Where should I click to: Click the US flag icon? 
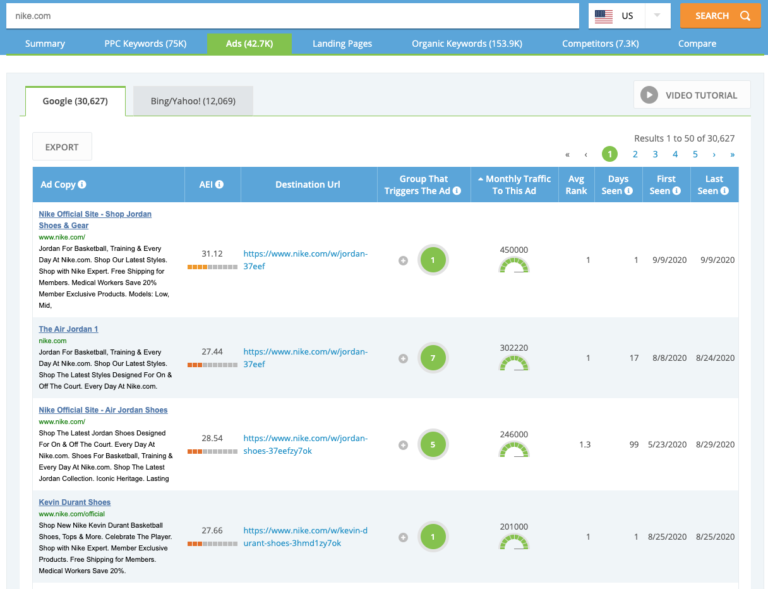603,16
